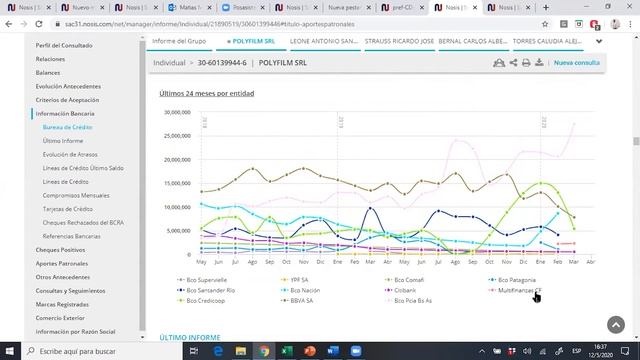Image resolution: width=640 pixels, height=360 pixels.
Task: Toggle Multifinanzas CF series in legend
Action: coord(515,290)
